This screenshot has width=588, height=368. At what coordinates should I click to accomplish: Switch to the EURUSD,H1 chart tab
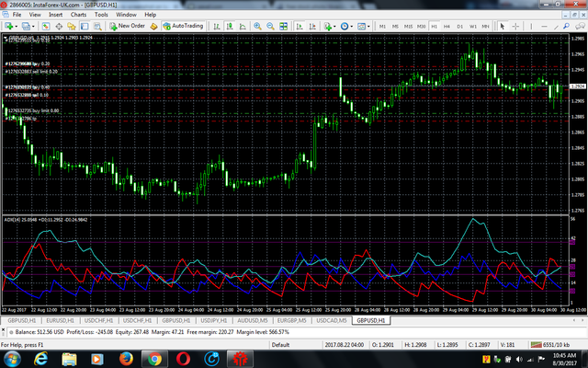pos(61,320)
